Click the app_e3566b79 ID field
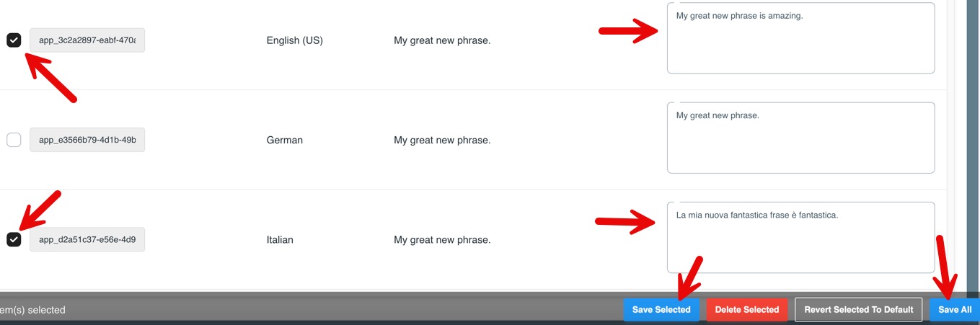The height and width of the screenshot is (325, 980). pos(87,140)
